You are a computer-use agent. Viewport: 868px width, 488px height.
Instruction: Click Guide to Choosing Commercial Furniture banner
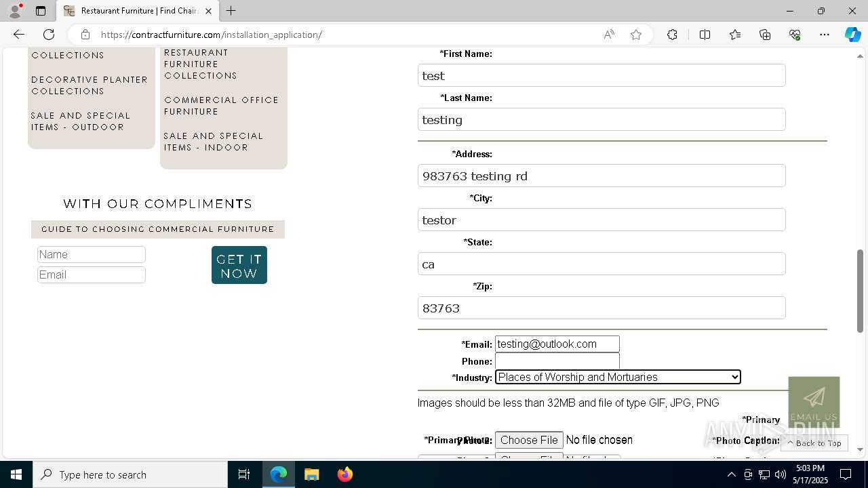coord(158,229)
